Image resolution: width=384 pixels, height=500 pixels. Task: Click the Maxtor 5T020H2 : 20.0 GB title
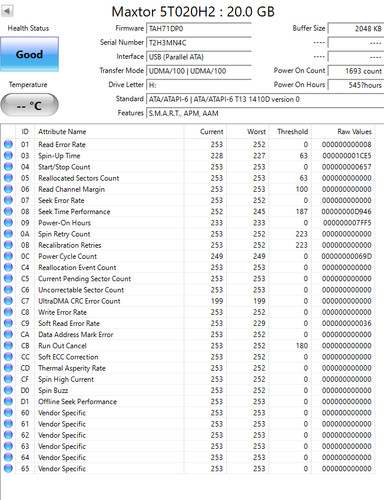point(193,12)
